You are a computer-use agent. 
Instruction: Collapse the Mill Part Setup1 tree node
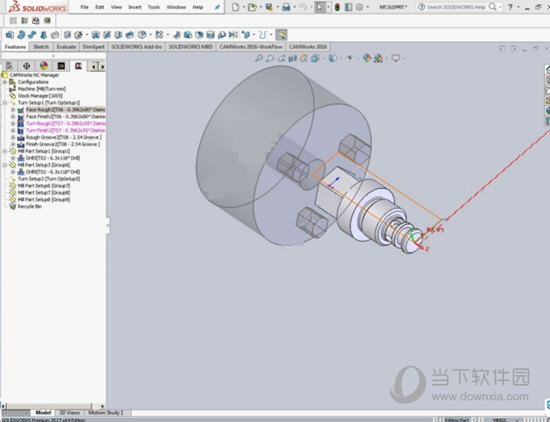coord(5,151)
